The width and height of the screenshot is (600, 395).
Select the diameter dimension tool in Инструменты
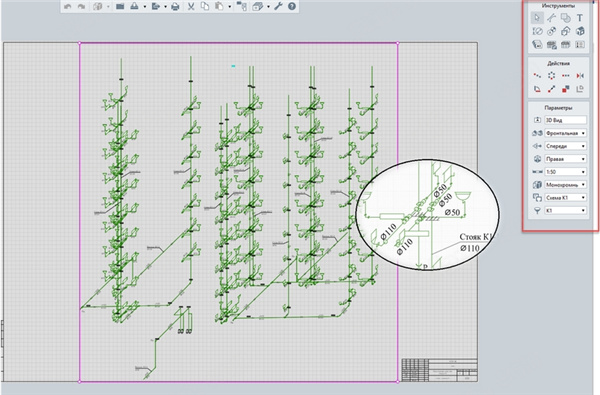coord(537,31)
